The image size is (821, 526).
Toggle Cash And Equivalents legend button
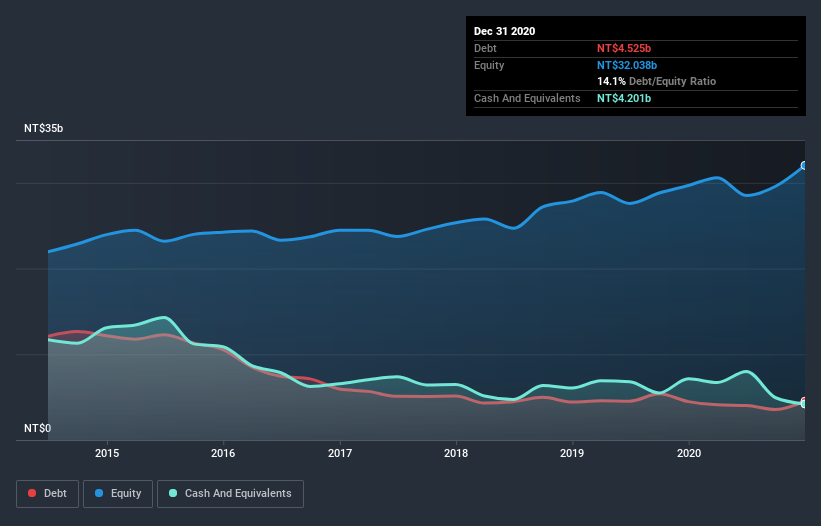[230, 493]
